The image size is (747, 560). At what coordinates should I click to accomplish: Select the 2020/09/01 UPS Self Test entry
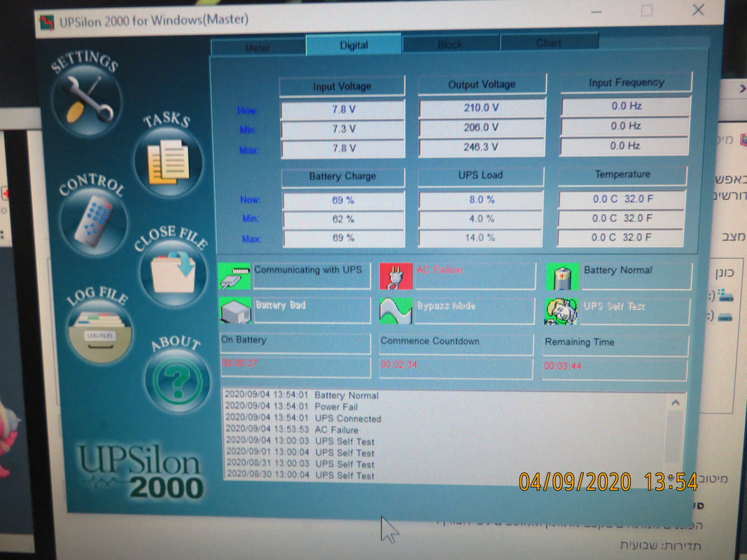(x=300, y=452)
